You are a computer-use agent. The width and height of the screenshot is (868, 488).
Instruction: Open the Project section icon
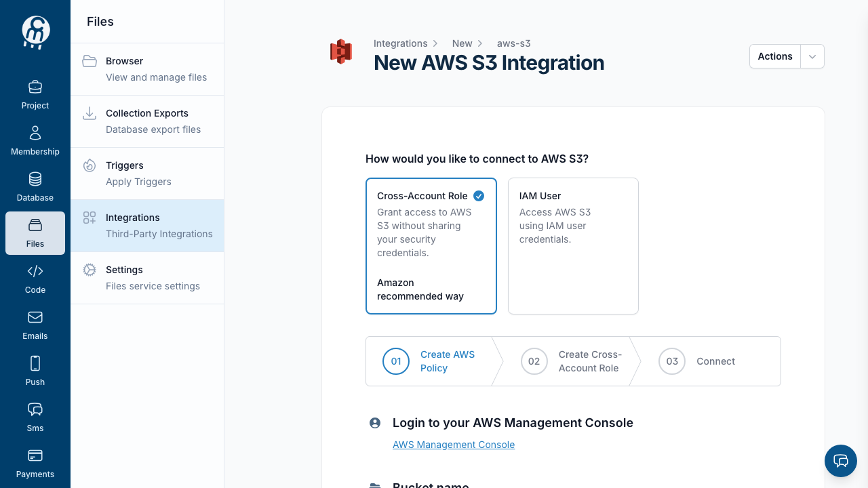pyautogui.click(x=35, y=87)
